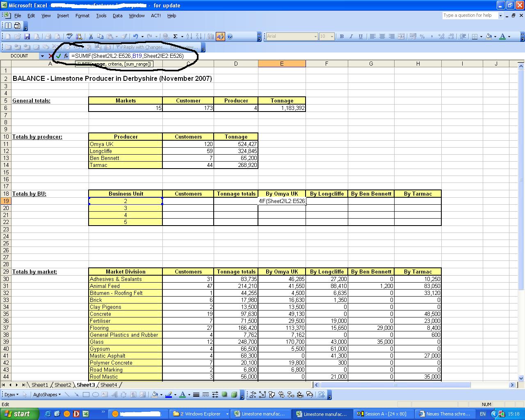Screen dimensions: 525x420
Task: Open the Format menu
Action: click(x=82, y=16)
